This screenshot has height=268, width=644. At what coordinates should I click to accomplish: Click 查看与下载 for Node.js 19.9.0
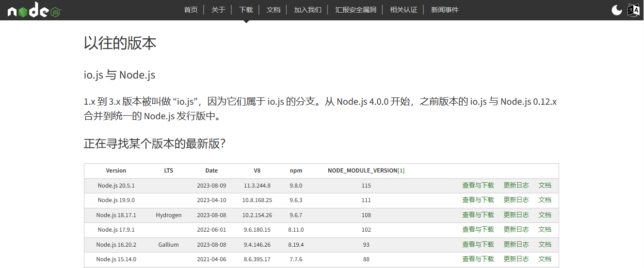tap(478, 200)
